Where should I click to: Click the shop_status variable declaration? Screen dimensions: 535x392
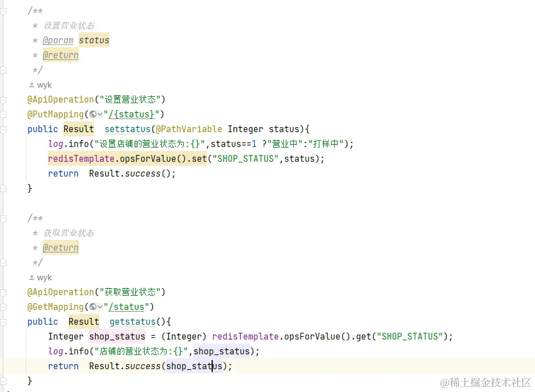point(117,337)
